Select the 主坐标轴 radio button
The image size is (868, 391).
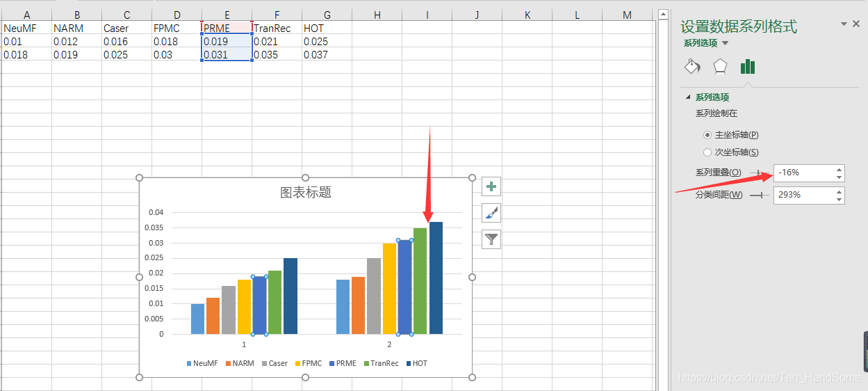pyautogui.click(x=707, y=135)
